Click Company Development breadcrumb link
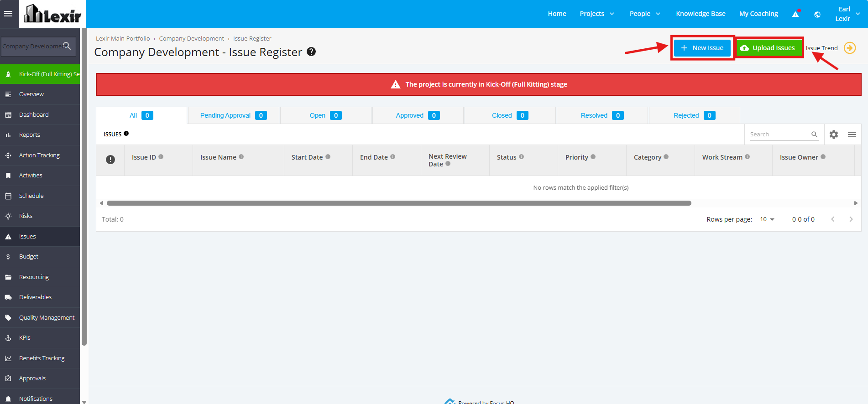Screen dimensions: 868x404 click(192, 38)
